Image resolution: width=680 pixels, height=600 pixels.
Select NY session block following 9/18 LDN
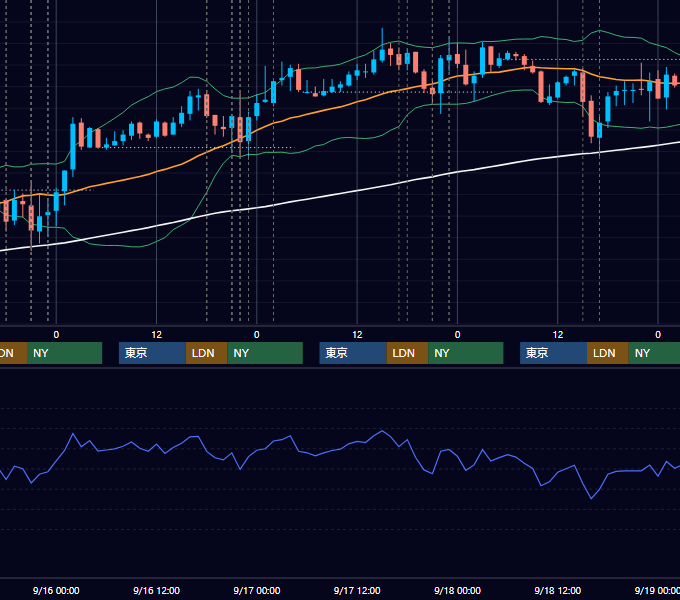(654, 353)
